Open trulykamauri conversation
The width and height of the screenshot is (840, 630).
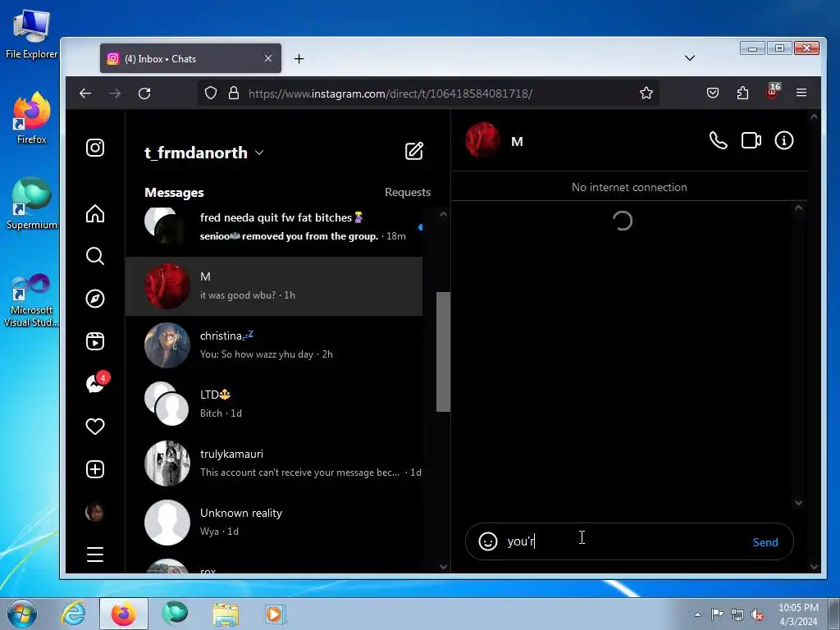(x=274, y=463)
